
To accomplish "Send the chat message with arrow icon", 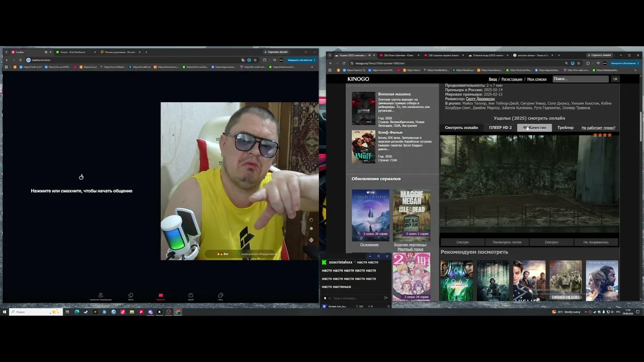I will coord(386,298).
